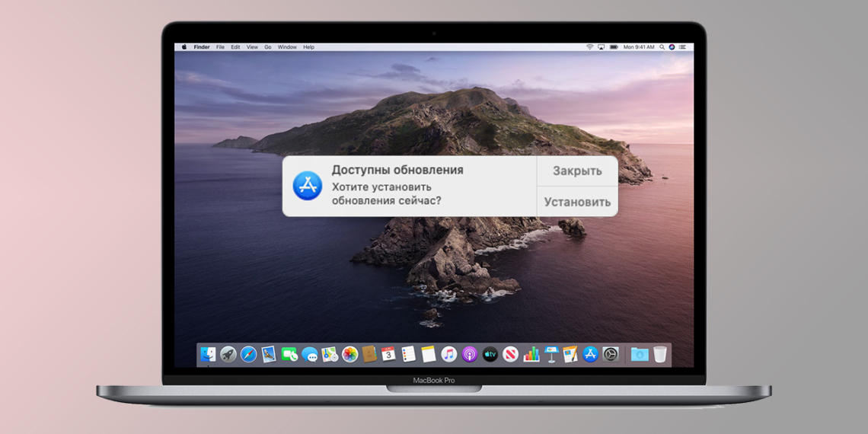868x434 pixels.
Task: Open the File menu in menu bar
Action: click(x=220, y=47)
